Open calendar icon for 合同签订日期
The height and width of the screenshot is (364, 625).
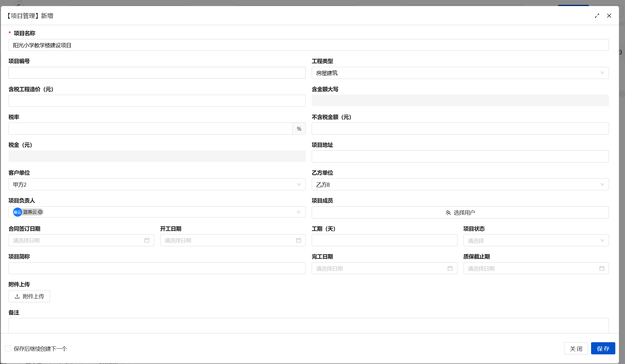147,240
